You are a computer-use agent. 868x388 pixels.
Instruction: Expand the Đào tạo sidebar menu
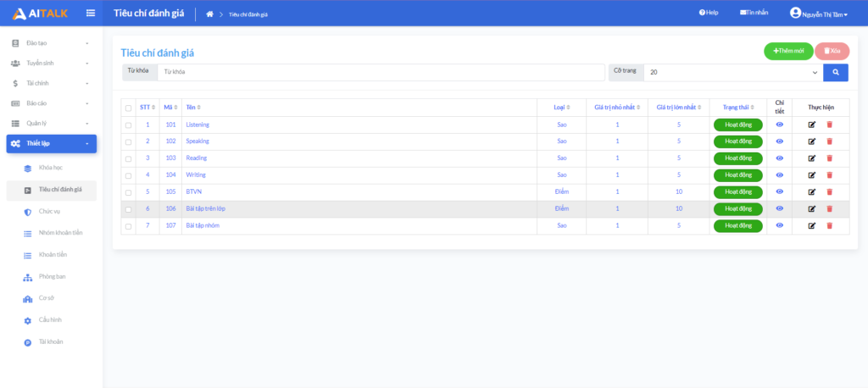click(x=51, y=42)
